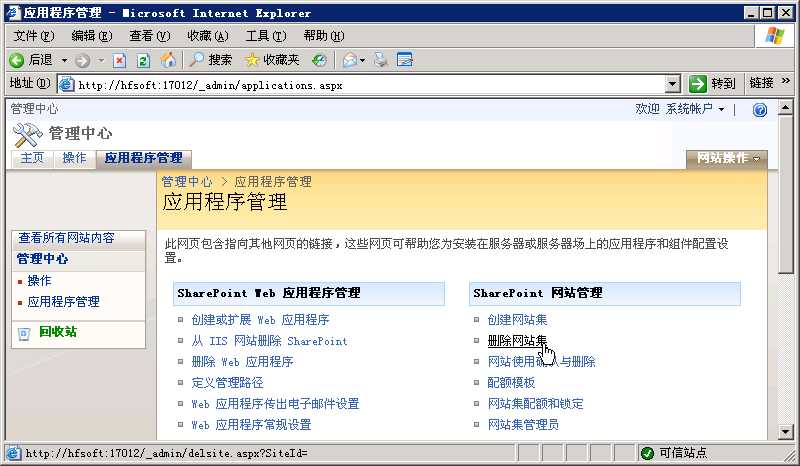Click the 管理中心 breadcrumb link
The height and width of the screenshot is (466, 800).
pyautogui.click(x=187, y=182)
